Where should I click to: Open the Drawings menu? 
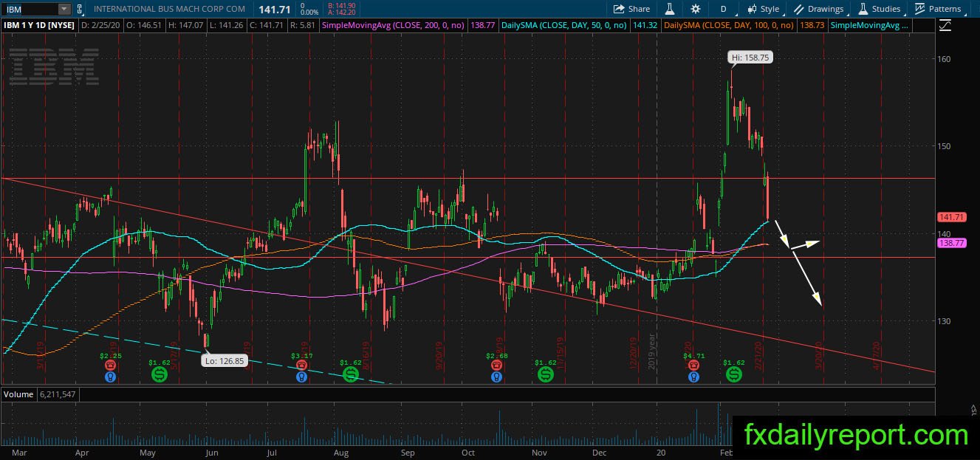pyautogui.click(x=819, y=9)
